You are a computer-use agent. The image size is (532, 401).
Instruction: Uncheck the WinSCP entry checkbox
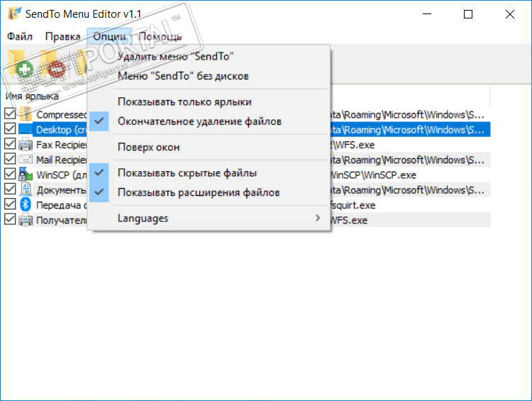point(10,174)
